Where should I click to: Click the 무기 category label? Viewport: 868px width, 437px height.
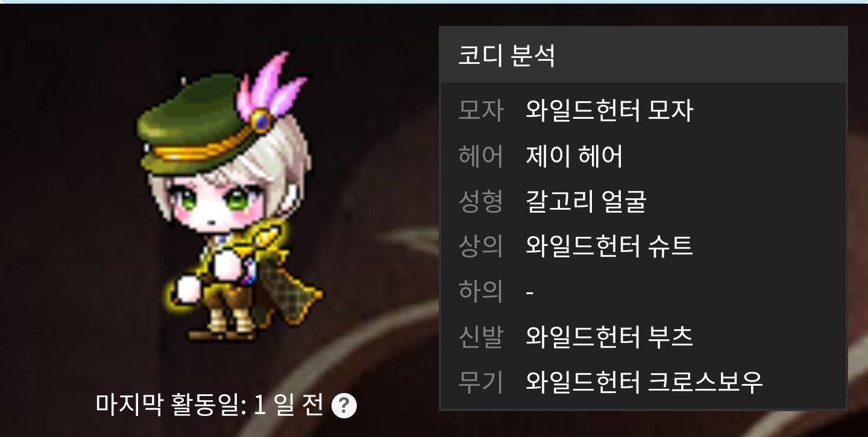pyautogui.click(x=480, y=381)
